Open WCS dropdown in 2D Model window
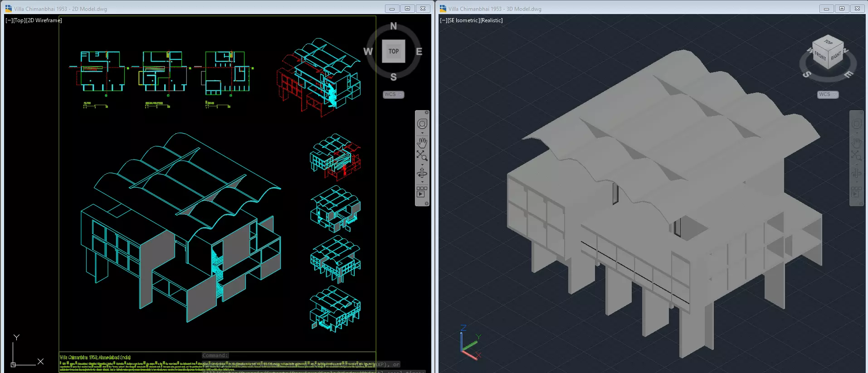 pos(393,95)
